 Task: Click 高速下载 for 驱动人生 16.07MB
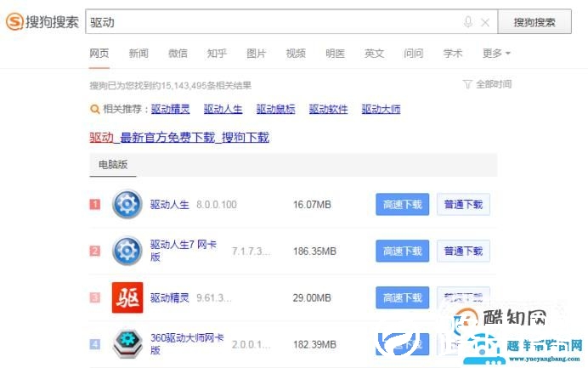[403, 205]
